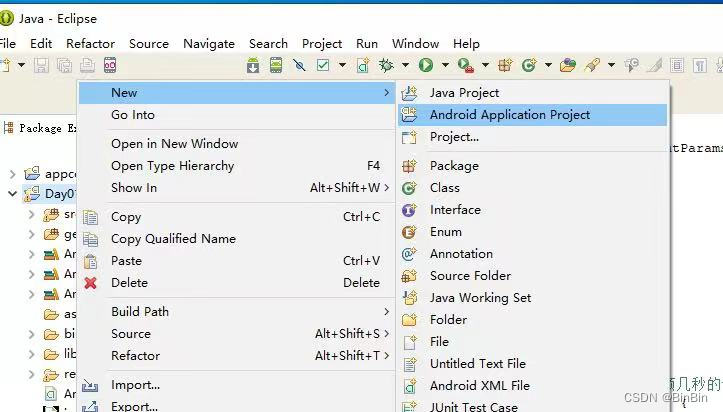
Task: Create a new File
Action: click(x=533, y=341)
